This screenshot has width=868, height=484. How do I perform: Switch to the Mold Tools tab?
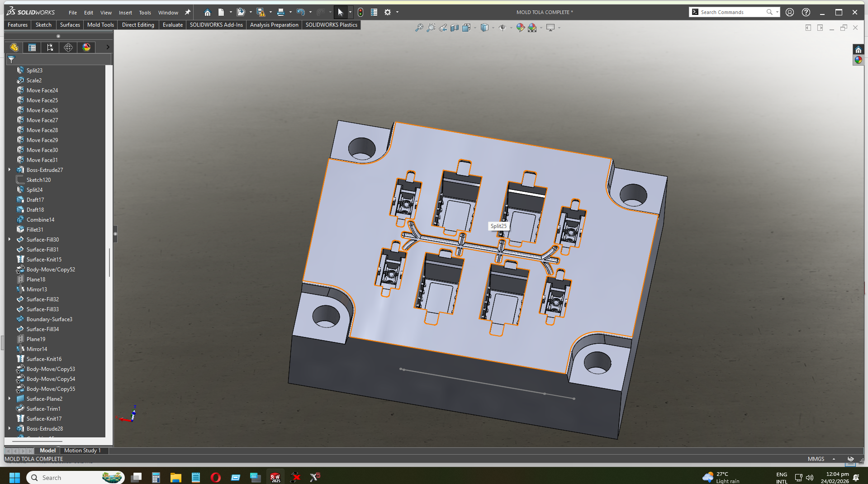pos(100,25)
